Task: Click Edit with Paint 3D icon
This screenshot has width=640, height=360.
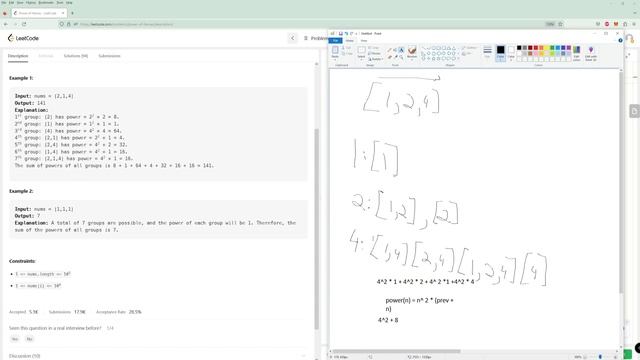Action: coord(591,53)
